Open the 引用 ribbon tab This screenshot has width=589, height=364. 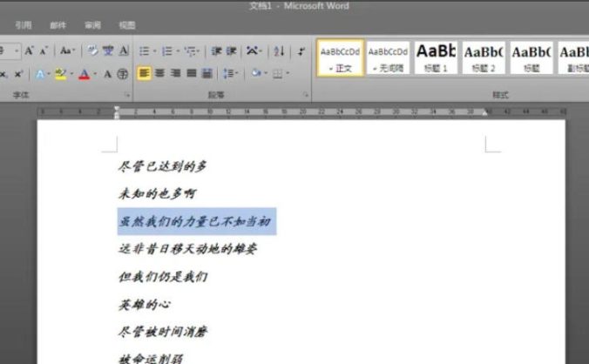click(x=24, y=25)
